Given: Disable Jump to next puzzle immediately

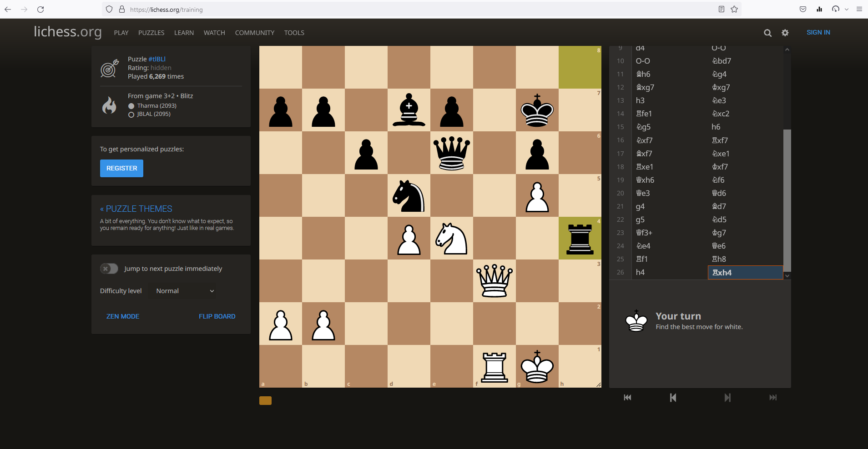Looking at the screenshot, I should [109, 269].
